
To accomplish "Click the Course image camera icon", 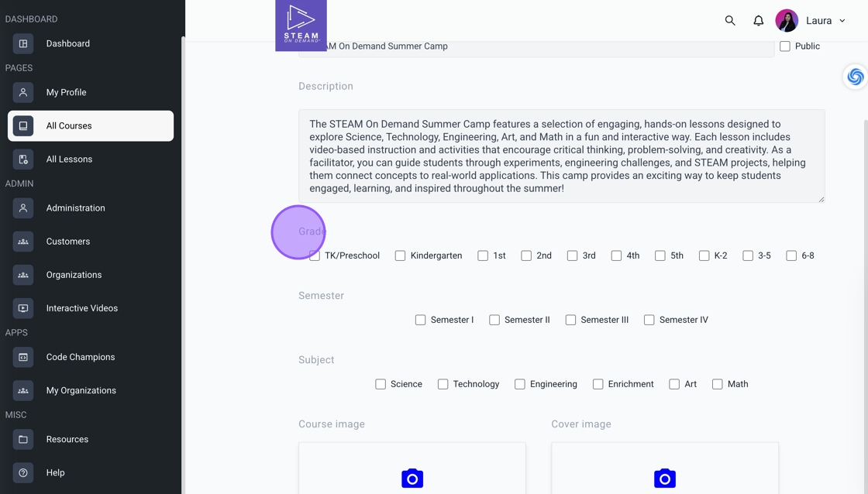I will click(412, 479).
